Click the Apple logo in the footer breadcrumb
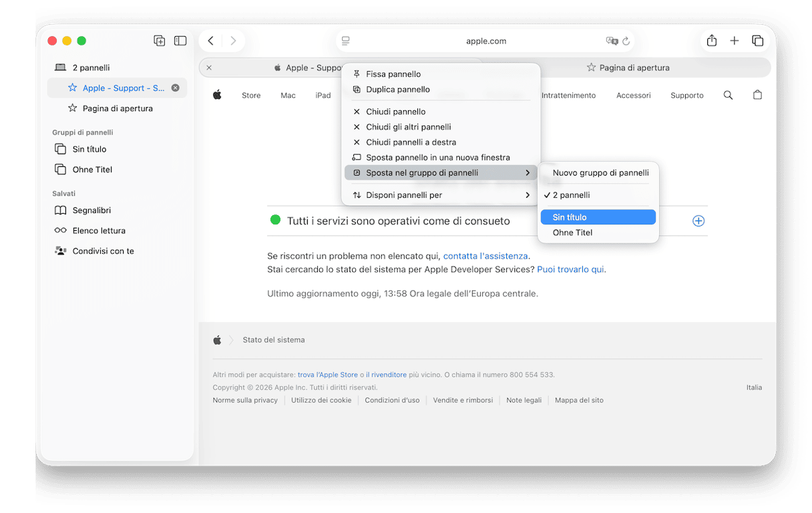 coord(217,340)
